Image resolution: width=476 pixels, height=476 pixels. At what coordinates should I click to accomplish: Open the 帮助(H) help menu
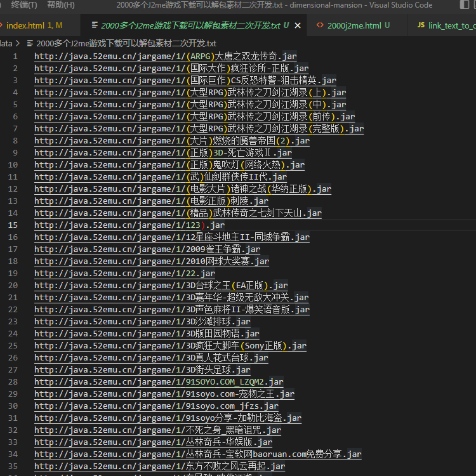[61, 5]
